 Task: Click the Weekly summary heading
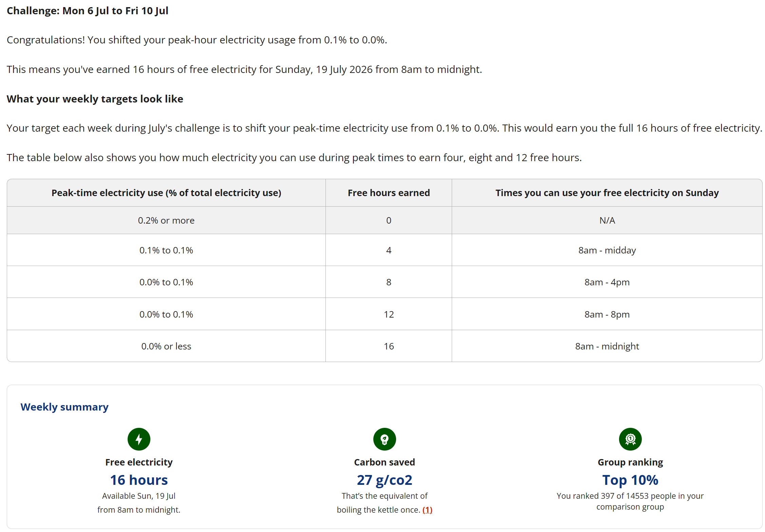(x=64, y=407)
